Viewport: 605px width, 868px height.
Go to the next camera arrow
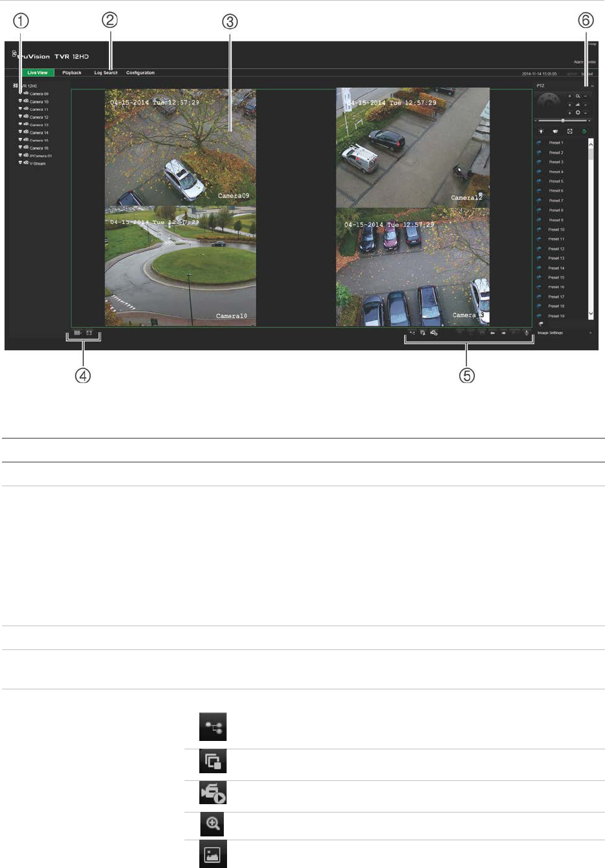click(504, 333)
